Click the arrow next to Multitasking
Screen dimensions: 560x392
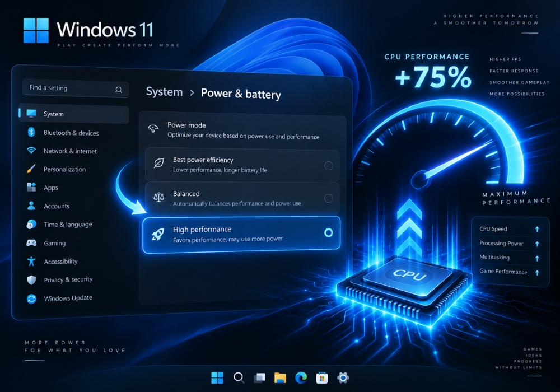(x=537, y=258)
